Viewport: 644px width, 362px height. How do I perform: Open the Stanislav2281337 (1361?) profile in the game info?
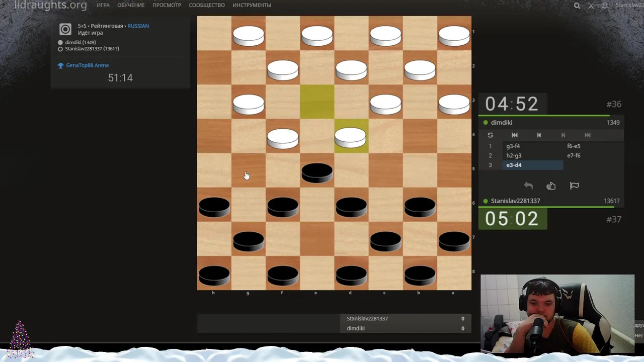[92, 49]
